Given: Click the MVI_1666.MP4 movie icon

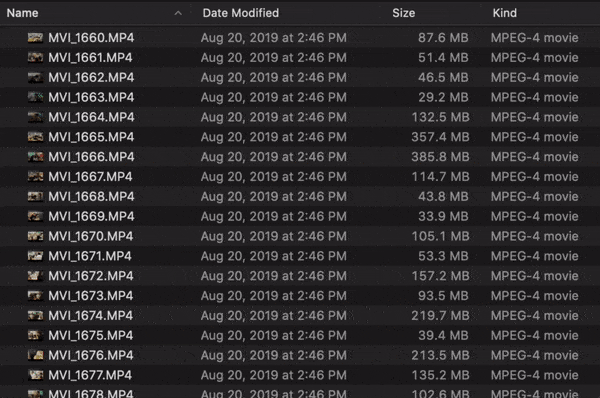Looking at the screenshot, I should (x=35, y=157).
